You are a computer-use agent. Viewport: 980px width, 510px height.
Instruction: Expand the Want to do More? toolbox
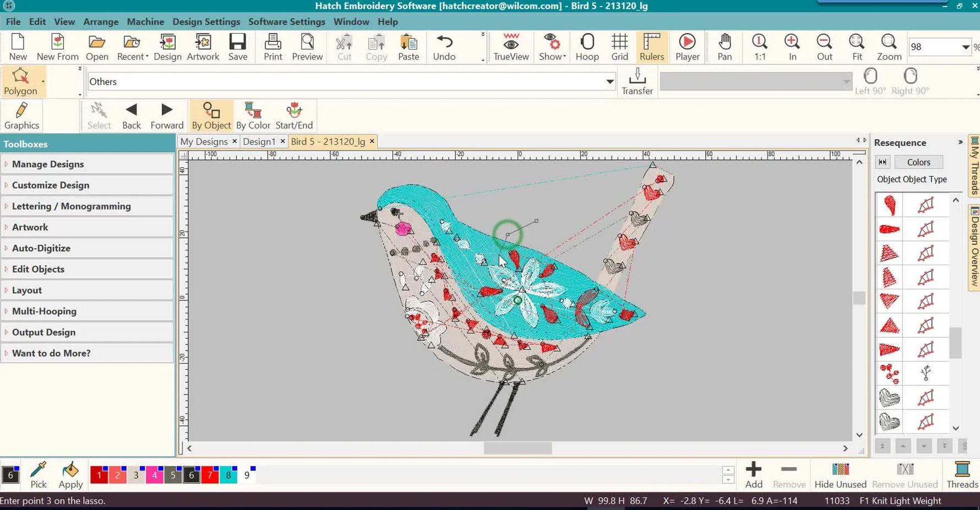coord(88,353)
